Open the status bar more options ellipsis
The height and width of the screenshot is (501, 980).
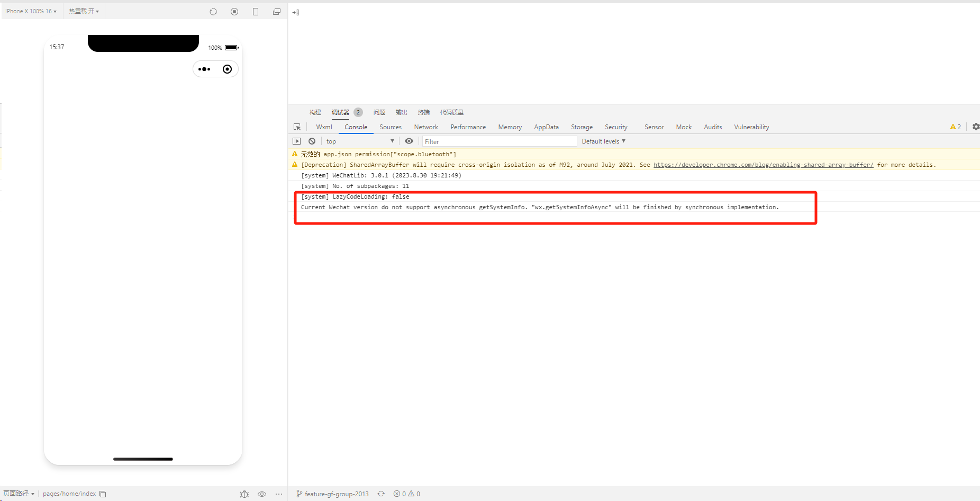pos(279,494)
